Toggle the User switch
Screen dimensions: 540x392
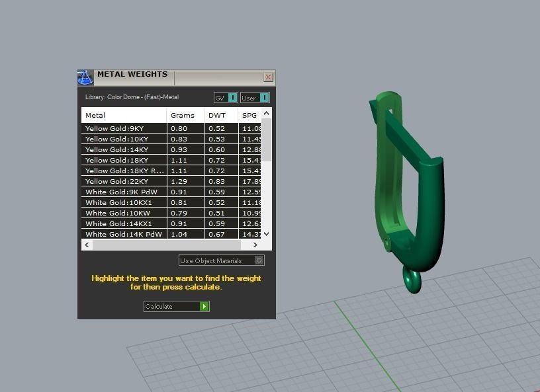(255, 98)
